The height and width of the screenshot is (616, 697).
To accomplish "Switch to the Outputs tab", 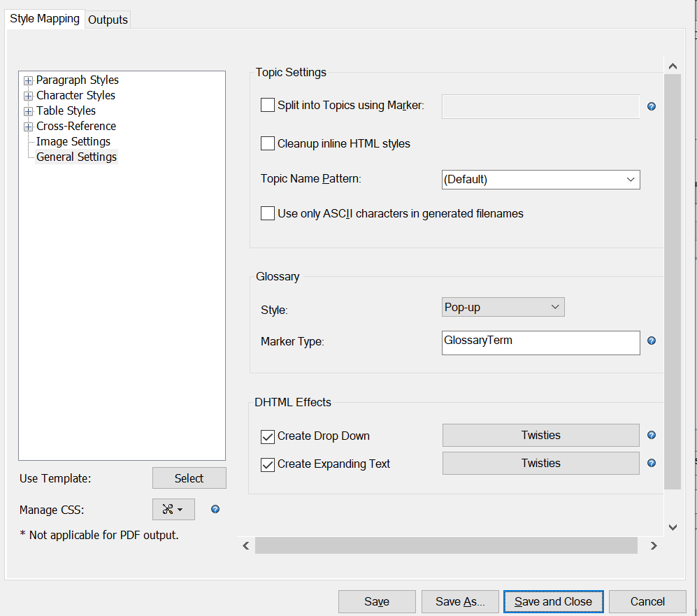I will pos(108,20).
